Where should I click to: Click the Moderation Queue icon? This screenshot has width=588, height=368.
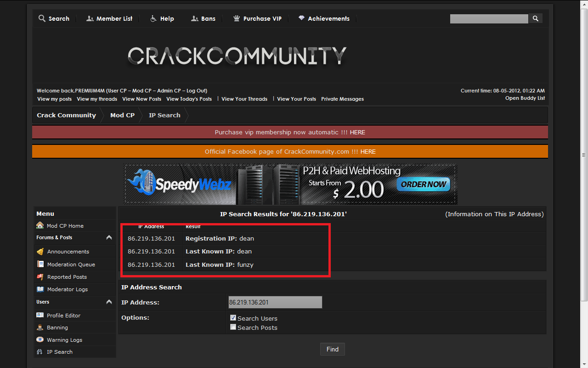pyautogui.click(x=40, y=264)
